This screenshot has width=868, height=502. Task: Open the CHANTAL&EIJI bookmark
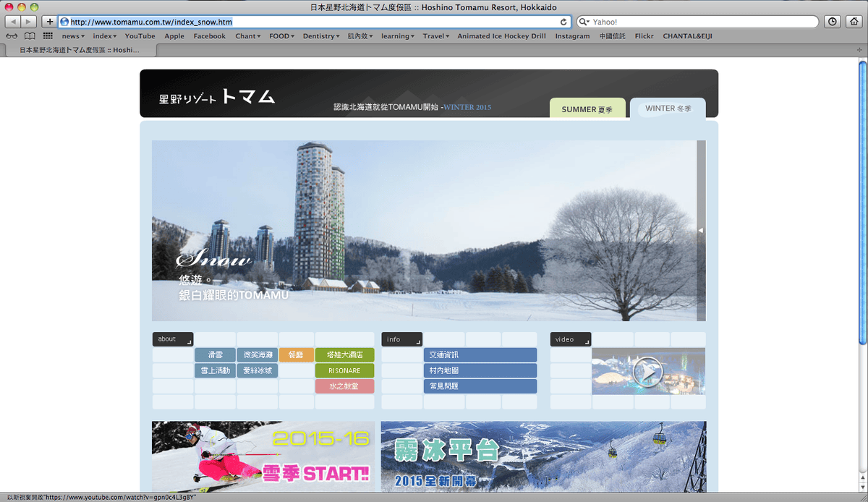687,35
